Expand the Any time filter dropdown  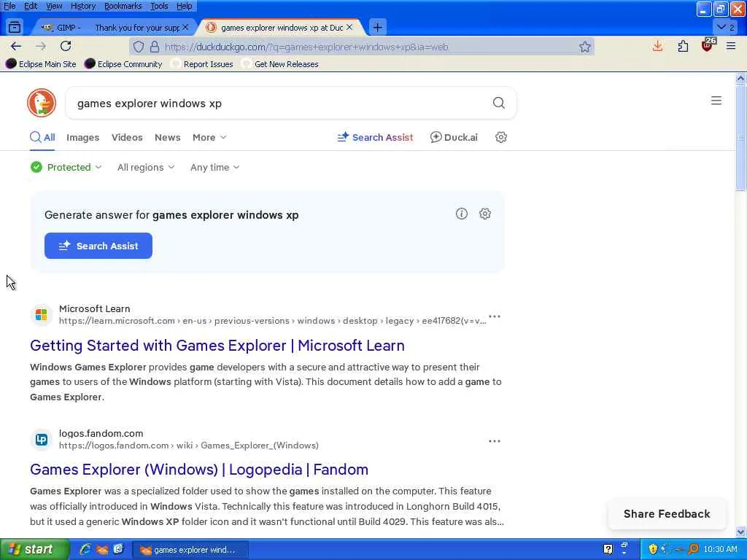point(215,167)
